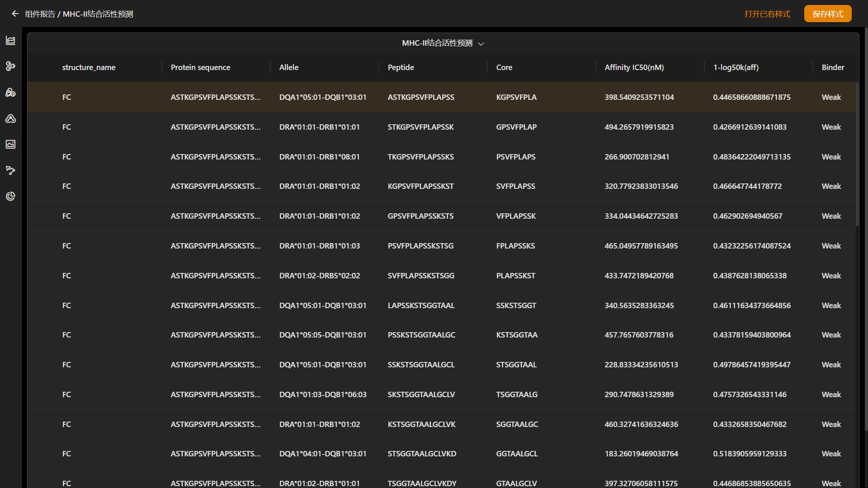Screen dimensions: 868x488
Task: Click the Affinity IC50(nM) column header
Action: pos(634,67)
